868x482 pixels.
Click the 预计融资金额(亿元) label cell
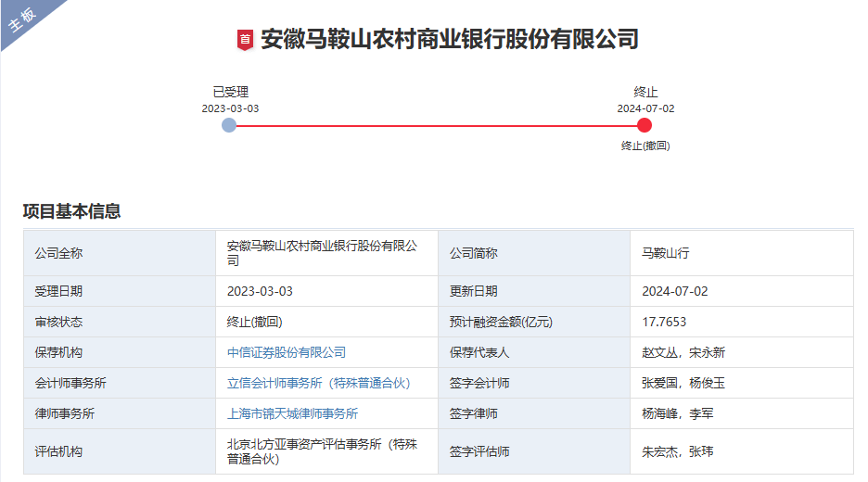coord(534,322)
